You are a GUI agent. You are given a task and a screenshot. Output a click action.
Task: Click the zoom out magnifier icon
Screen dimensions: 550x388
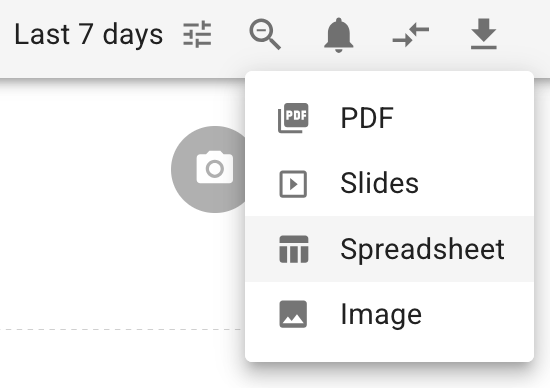pos(265,34)
